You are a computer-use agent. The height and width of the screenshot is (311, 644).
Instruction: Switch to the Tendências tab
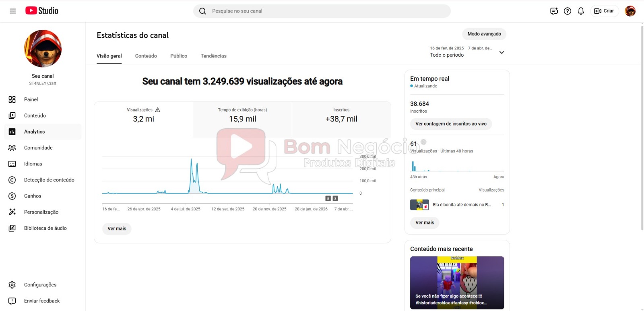pos(213,56)
